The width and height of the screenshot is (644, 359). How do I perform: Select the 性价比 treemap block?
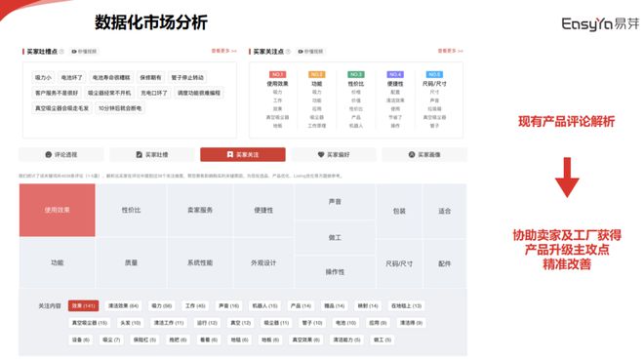pos(131,210)
